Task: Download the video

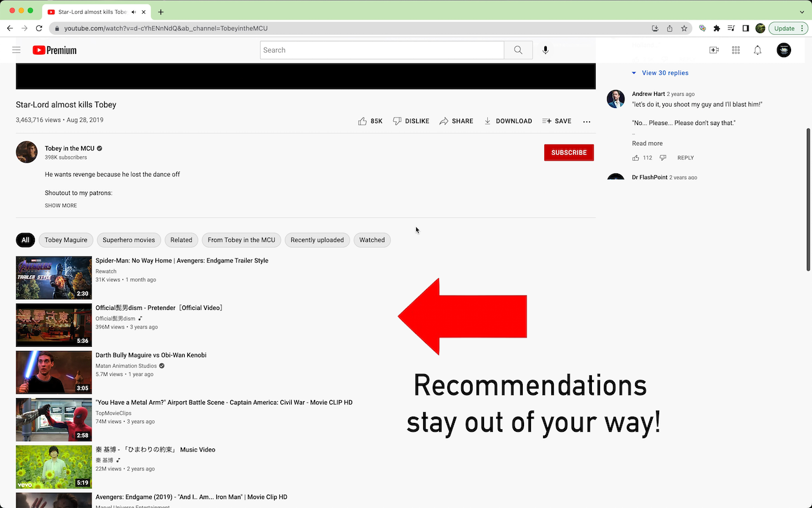Action: tap(507, 121)
